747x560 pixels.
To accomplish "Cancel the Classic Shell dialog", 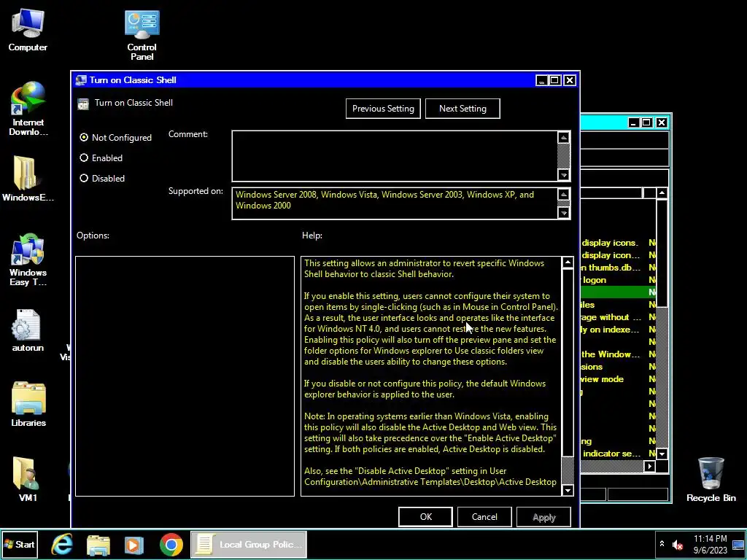I will [484, 517].
